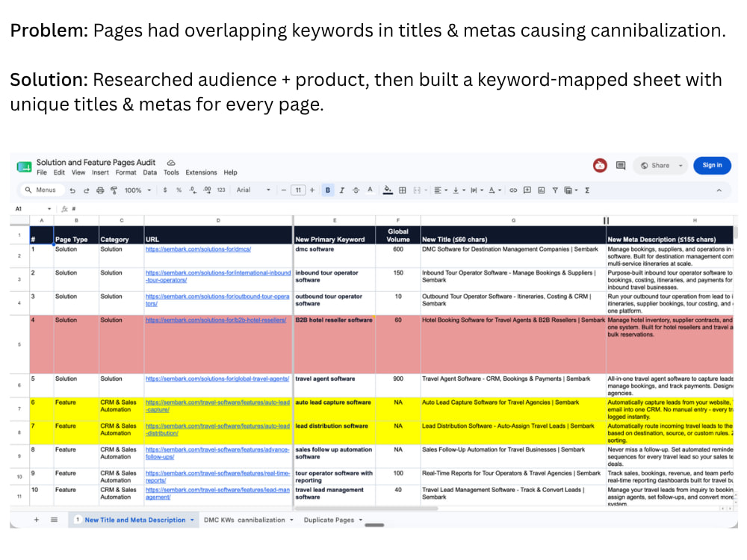Activate the paint format tool
The image size is (747, 560).
pos(114,190)
